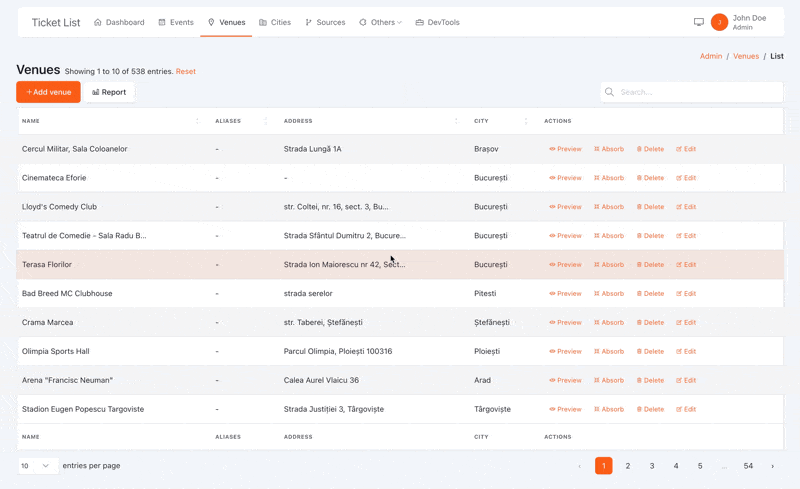
Task: Delete the Olimpia Sports Hall venue
Action: point(650,352)
